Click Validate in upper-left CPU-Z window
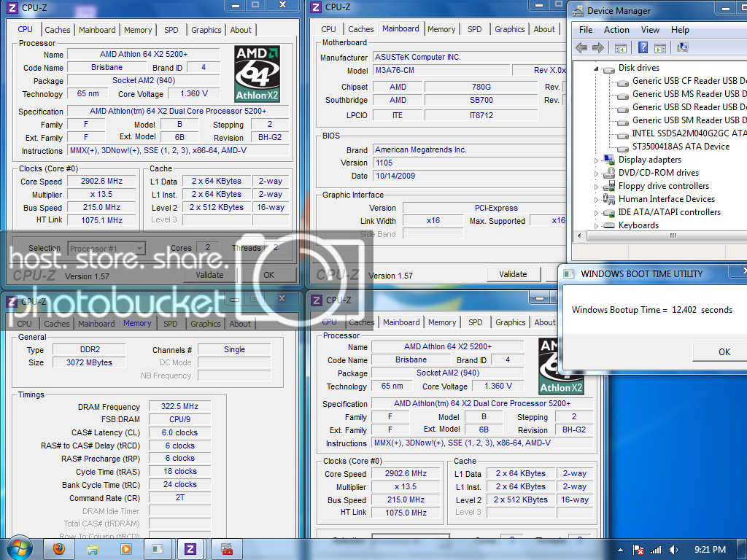The width and height of the screenshot is (747, 560). [x=209, y=275]
